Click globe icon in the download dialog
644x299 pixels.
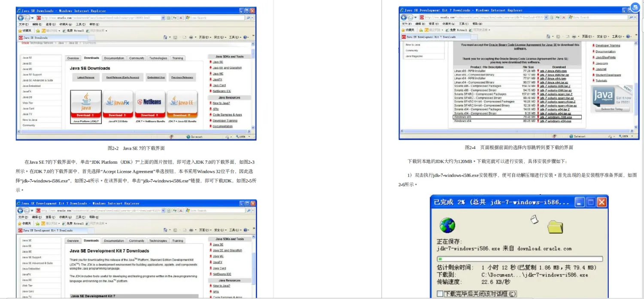point(447,225)
